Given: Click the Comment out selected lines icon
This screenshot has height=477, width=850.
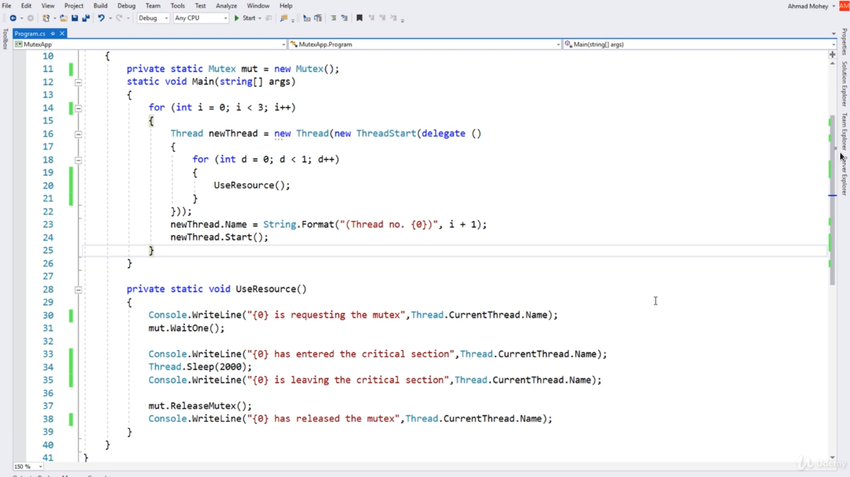Looking at the screenshot, I should [x=307, y=18].
